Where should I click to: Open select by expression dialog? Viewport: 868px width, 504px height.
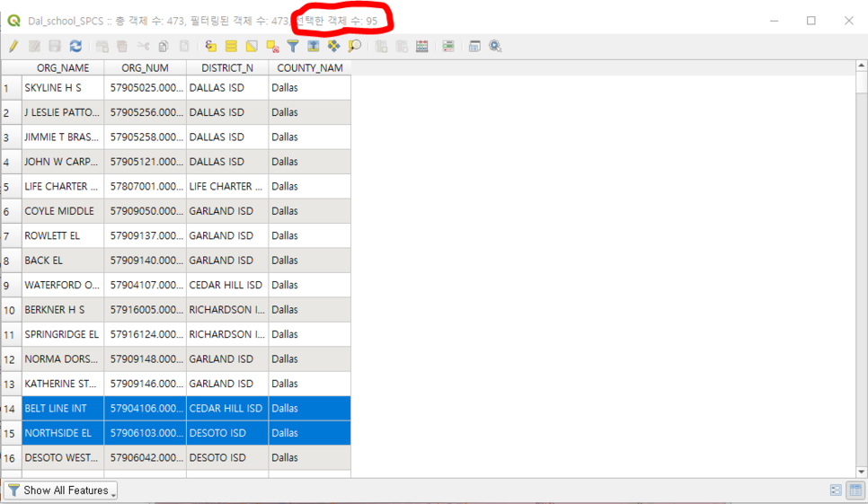click(x=210, y=47)
